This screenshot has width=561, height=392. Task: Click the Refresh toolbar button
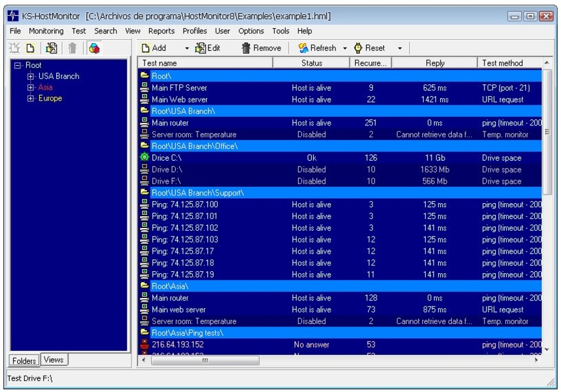318,48
